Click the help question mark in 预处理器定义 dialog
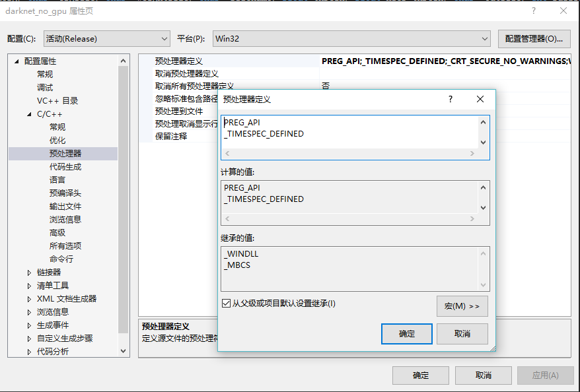Image resolution: width=580 pixels, height=392 pixels. [451, 99]
